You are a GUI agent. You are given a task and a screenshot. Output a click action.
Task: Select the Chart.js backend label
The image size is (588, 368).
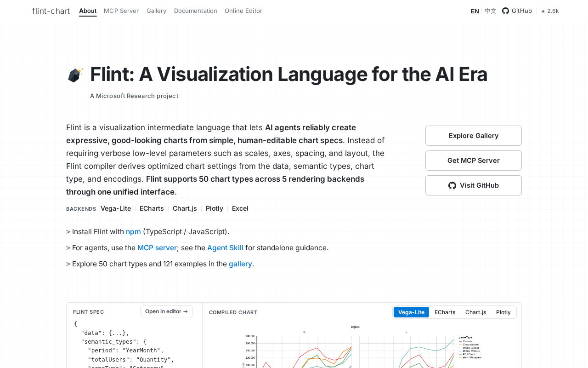pyautogui.click(x=185, y=208)
